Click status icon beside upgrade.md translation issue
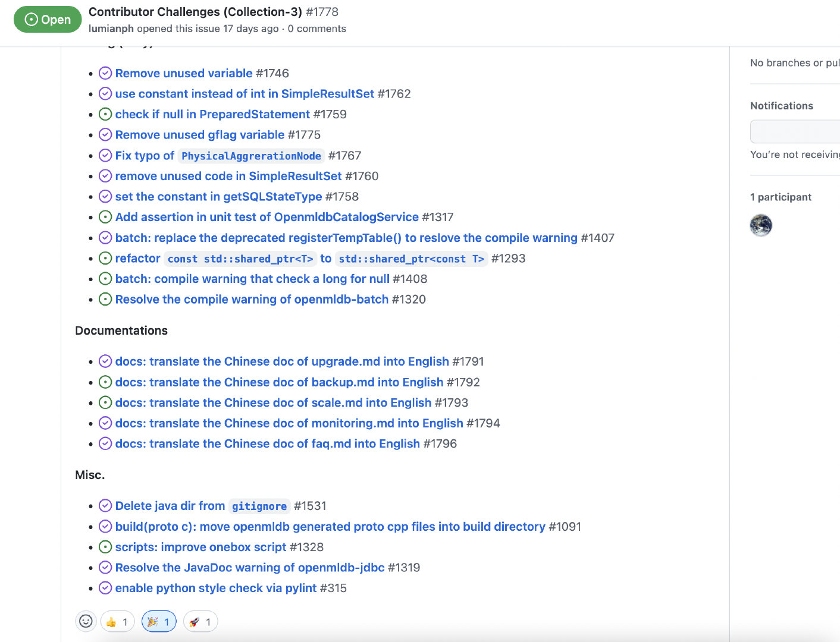The width and height of the screenshot is (840, 642). tap(105, 361)
